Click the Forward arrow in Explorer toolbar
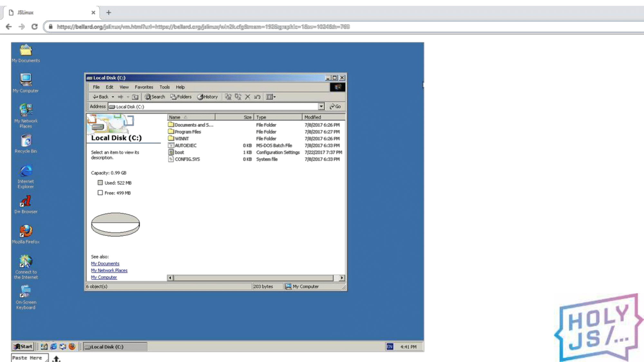Screen dimensions: 644x362 point(120,97)
